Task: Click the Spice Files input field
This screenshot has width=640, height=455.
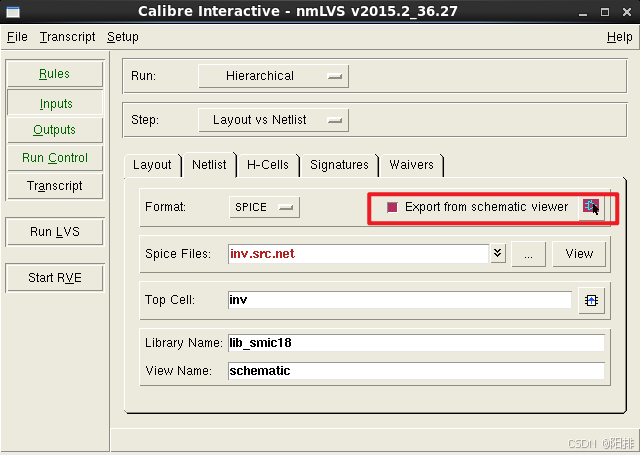Action: pos(358,254)
